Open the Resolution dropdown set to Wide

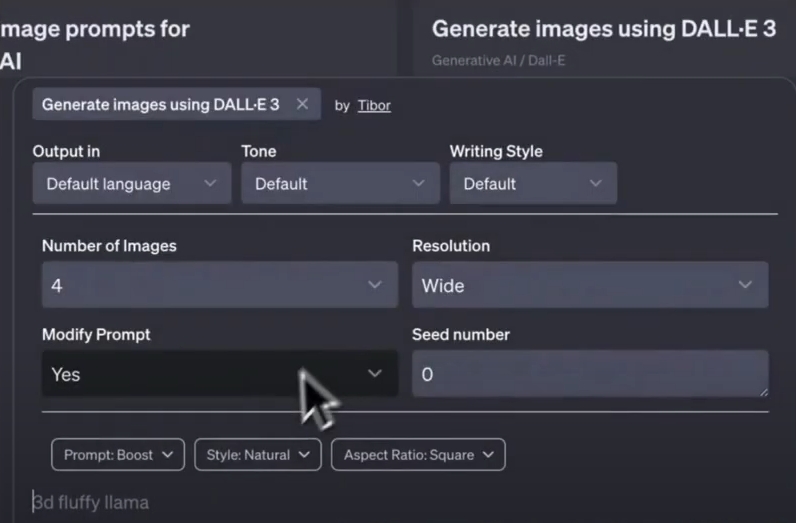pyautogui.click(x=590, y=285)
